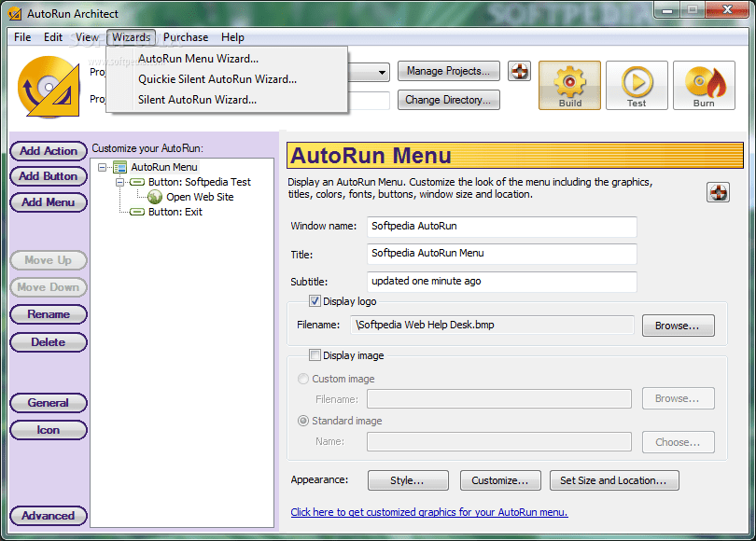756x541 pixels.
Task: Click Browse... next to logo filename
Action: 678,326
